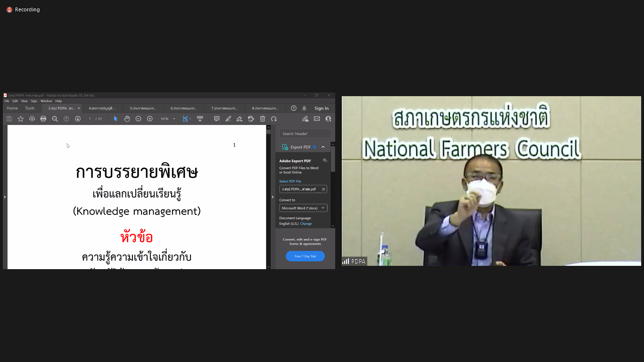
Task: Switch to the Home tab
Action: [x=12, y=108]
